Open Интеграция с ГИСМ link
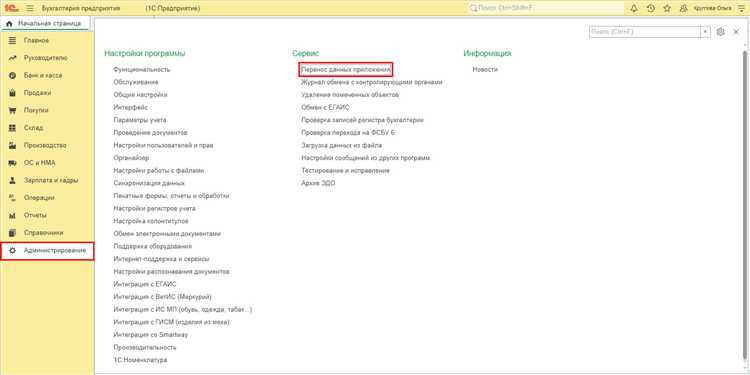This screenshot has height=375, width=750. pyautogui.click(x=171, y=322)
